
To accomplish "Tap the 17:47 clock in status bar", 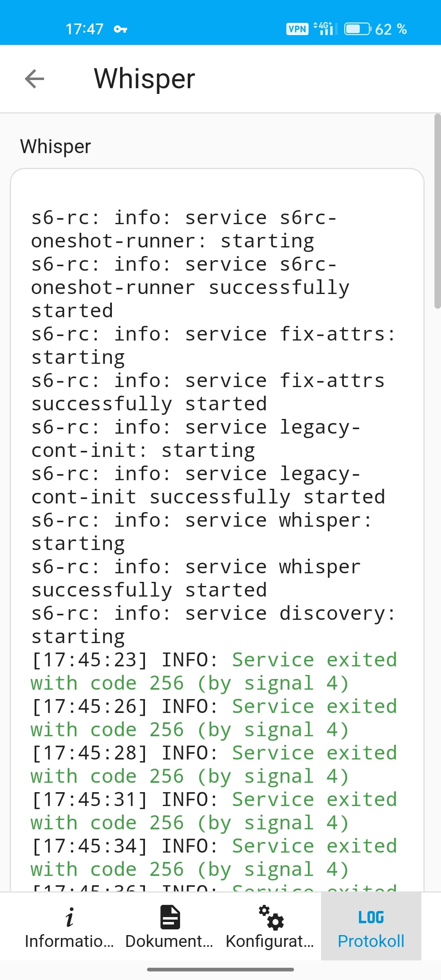I will tap(85, 29).
